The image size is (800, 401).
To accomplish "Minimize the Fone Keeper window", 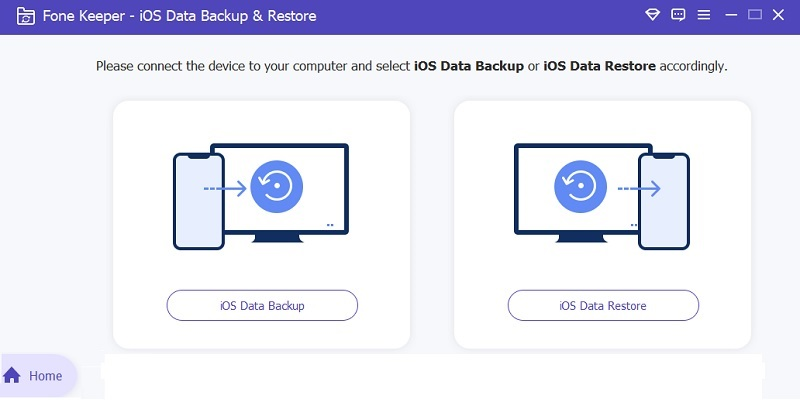I will 731,15.
